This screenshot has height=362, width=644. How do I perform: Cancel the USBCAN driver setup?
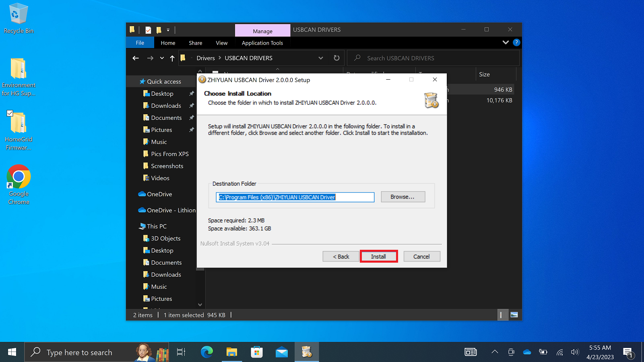(421, 257)
